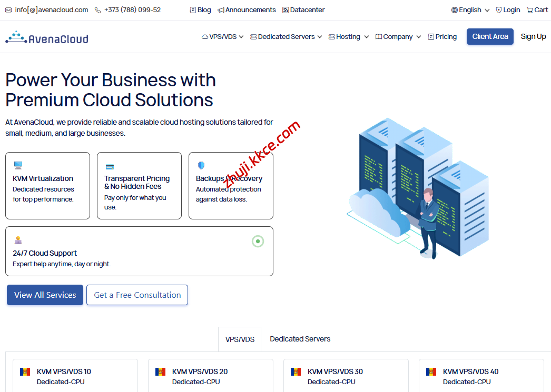Image resolution: width=551 pixels, height=392 pixels.
Task: Switch to the Dedicated Servers tab
Action: [300, 339]
